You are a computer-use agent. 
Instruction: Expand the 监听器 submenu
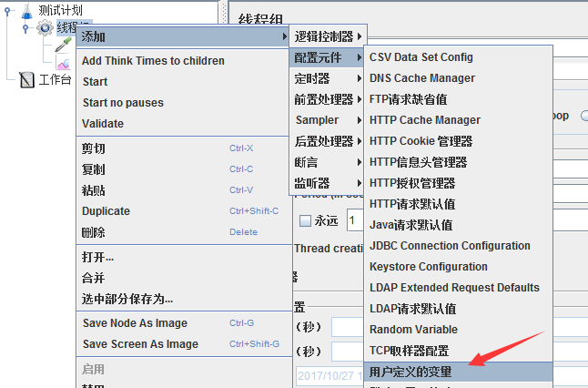click(327, 183)
